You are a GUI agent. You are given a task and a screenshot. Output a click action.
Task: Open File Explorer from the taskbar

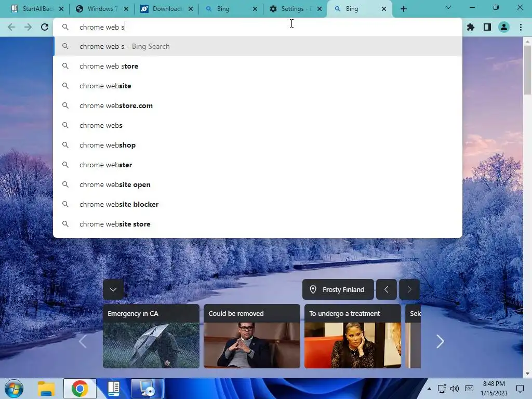click(x=46, y=389)
